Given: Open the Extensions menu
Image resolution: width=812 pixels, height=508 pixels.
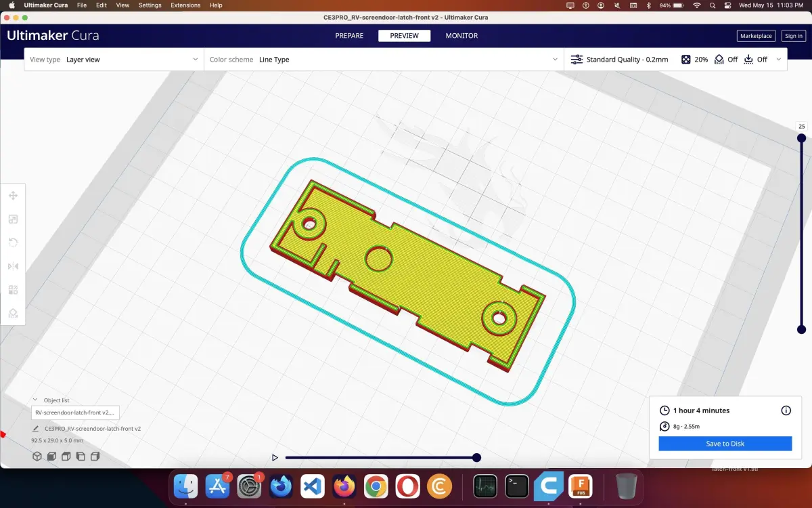Looking at the screenshot, I should [185, 5].
